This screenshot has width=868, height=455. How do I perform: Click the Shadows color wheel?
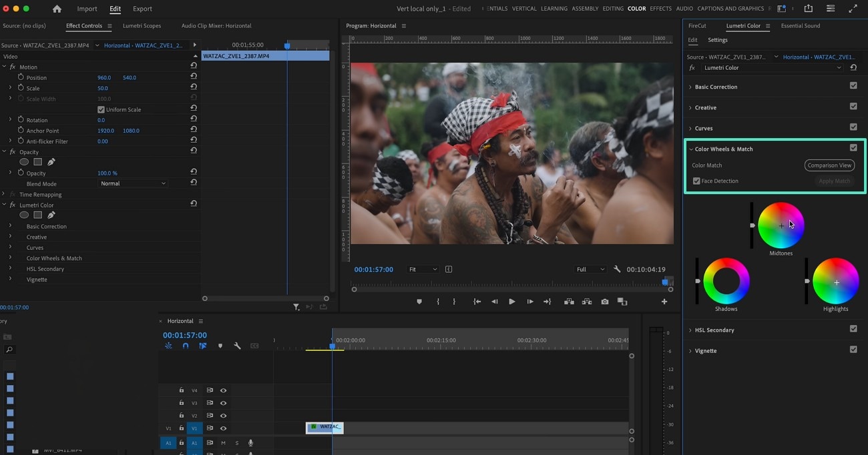726,281
